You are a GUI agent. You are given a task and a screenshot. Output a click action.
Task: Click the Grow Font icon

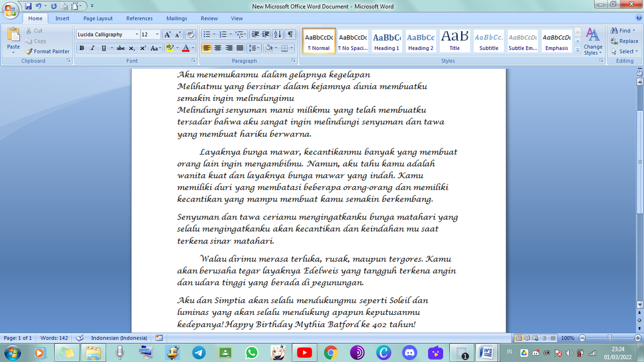[x=167, y=34]
